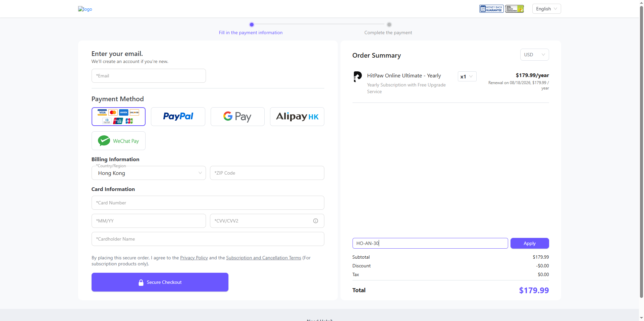
Task: Choose PayPal as payment method
Action: 178,117
